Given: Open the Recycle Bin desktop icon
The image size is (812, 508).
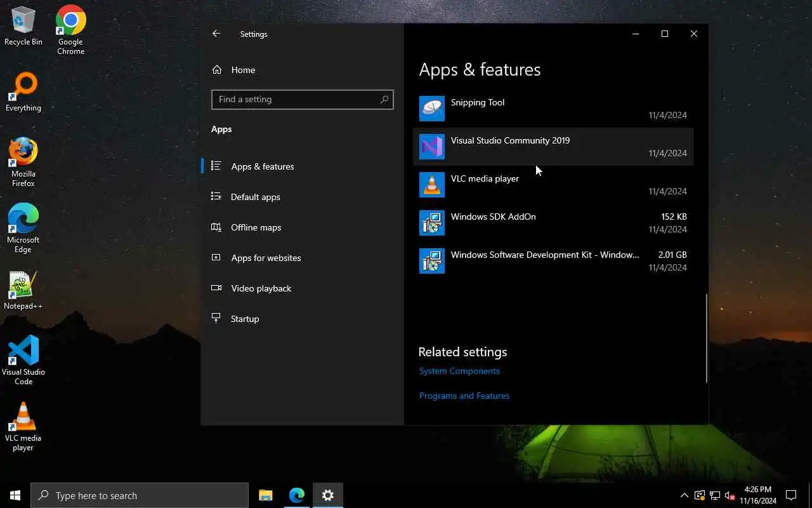Looking at the screenshot, I should point(23,27).
